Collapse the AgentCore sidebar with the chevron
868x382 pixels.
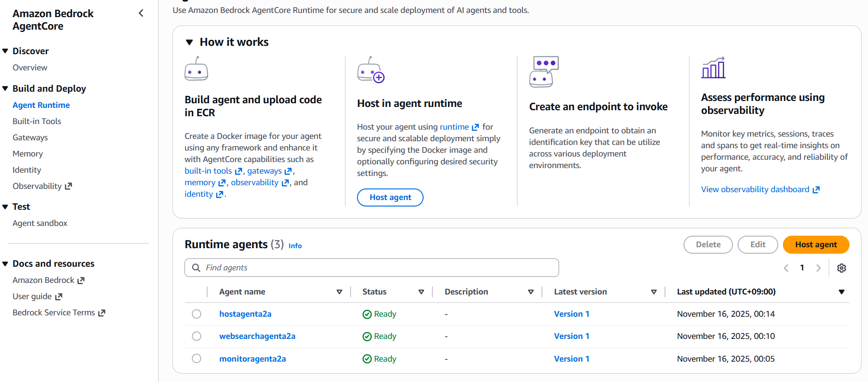tap(141, 13)
